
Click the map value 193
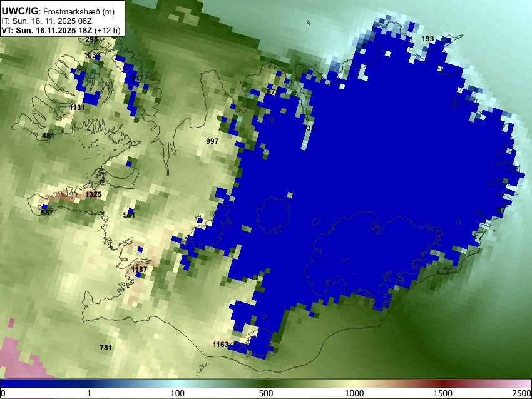(427, 39)
